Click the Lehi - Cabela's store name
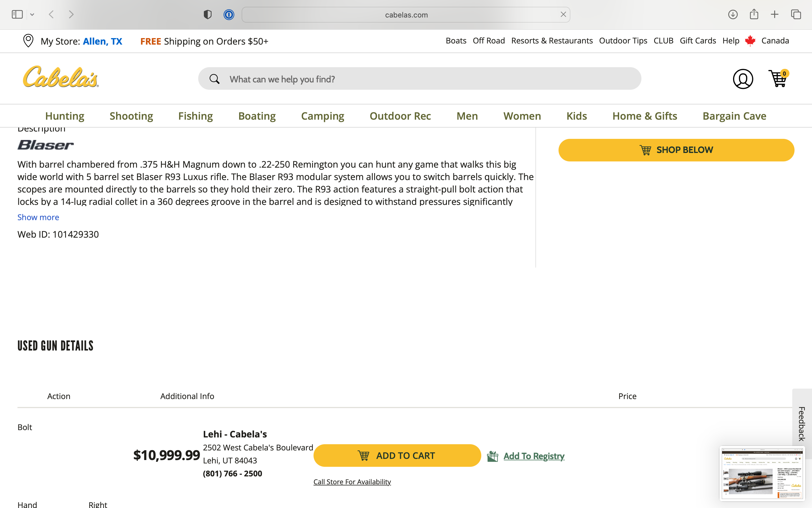 click(235, 434)
